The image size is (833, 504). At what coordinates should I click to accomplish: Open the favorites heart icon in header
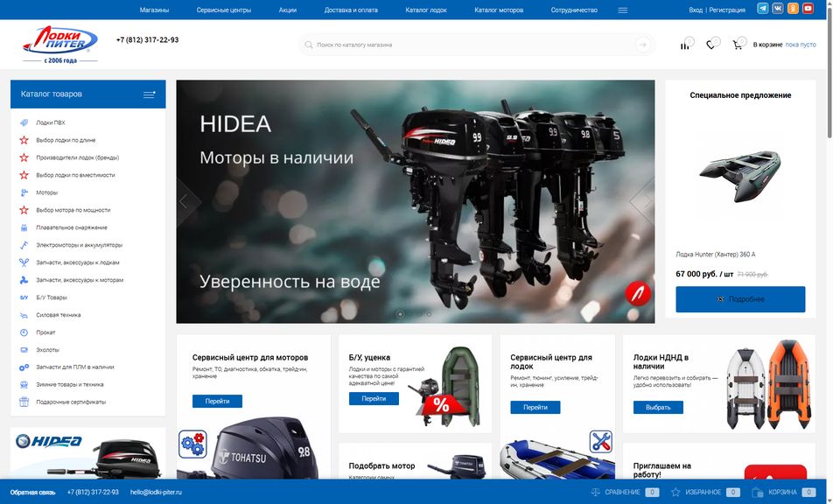pyautogui.click(x=710, y=45)
